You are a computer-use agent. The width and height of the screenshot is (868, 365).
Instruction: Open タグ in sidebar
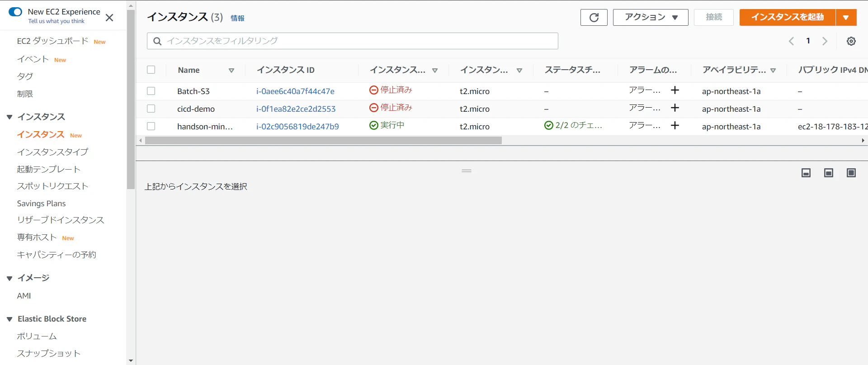pos(25,76)
